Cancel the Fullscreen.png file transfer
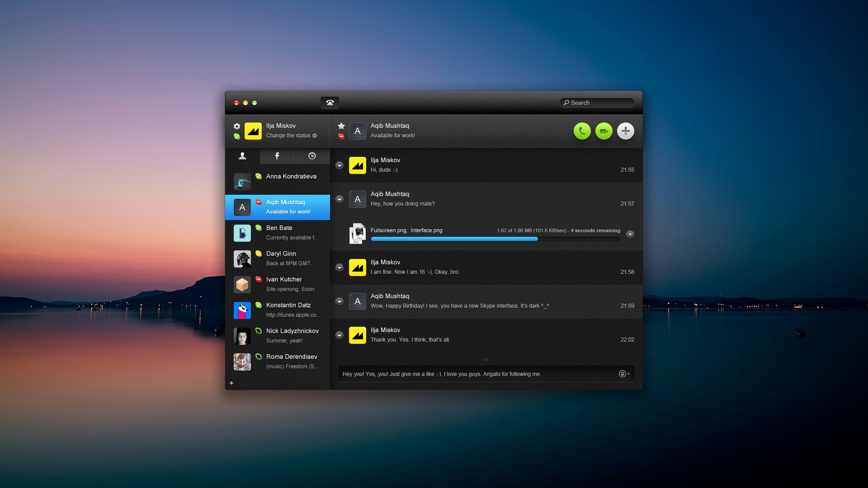The image size is (868, 488). [x=630, y=234]
